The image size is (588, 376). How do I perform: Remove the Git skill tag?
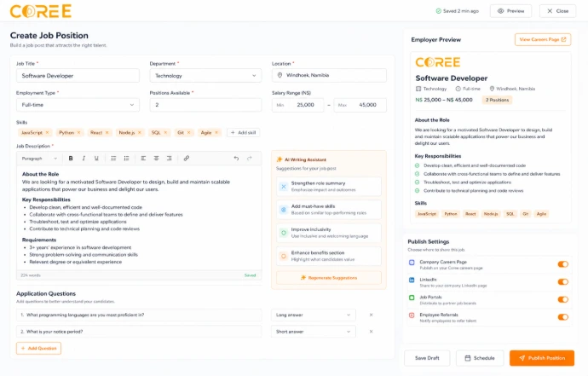click(x=188, y=132)
